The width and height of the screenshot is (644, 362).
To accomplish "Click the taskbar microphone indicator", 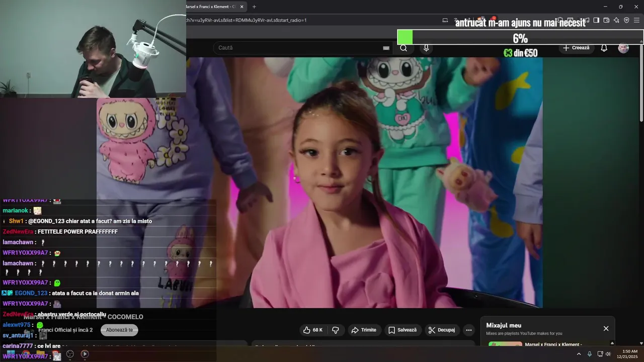I will (x=590, y=354).
